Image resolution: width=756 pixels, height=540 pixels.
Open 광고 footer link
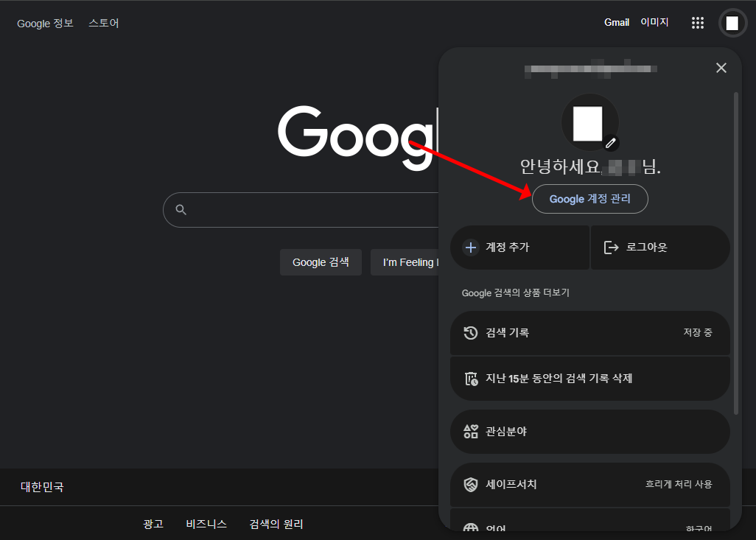pyautogui.click(x=153, y=524)
